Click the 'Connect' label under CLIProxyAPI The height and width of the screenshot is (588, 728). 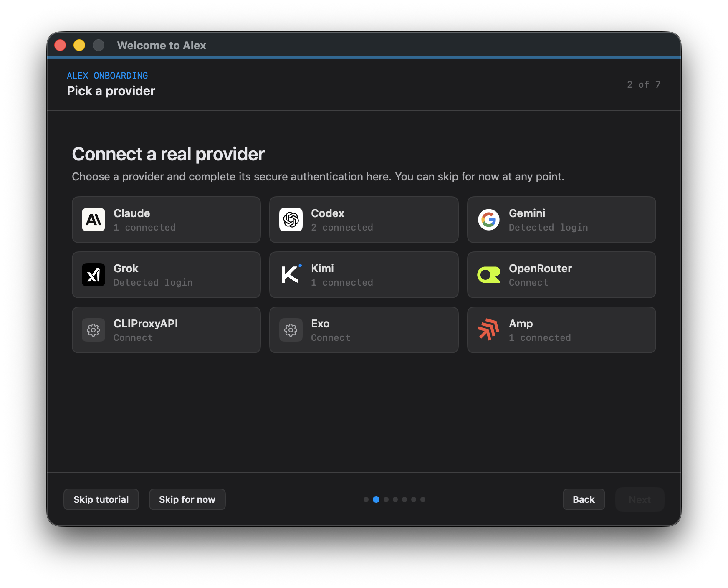(x=133, y=337)
